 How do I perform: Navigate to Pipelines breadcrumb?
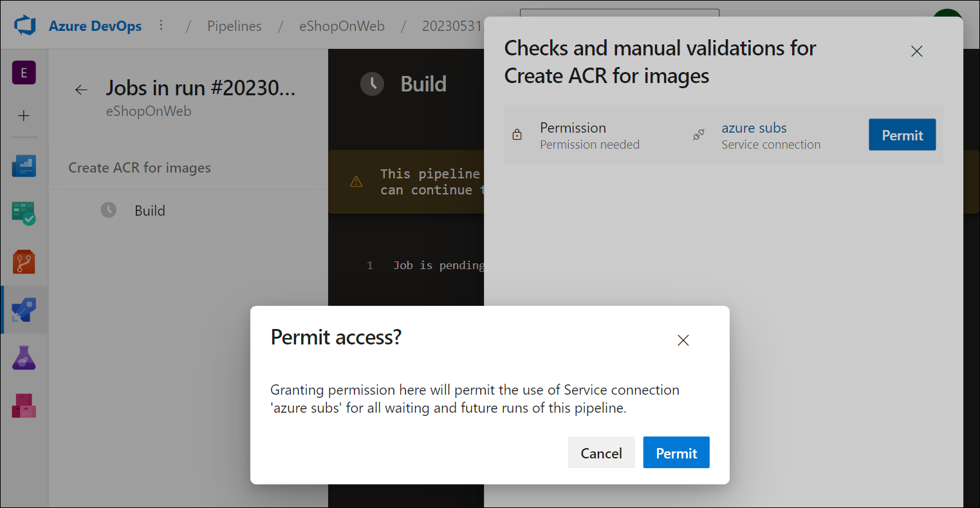pyautogui.click(x=234, y=26)
